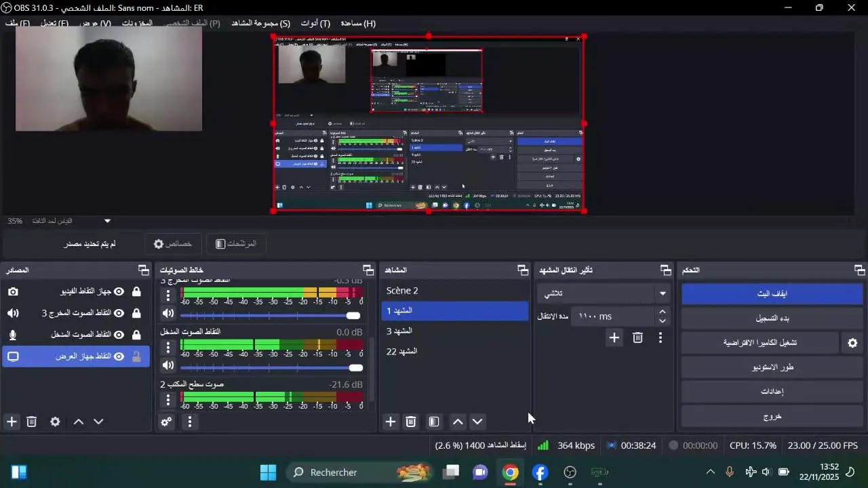Screen dimensions: 868x488
Task: Open scene filters icon in المشاهد toolbar
Action: pyautogui.click(x=434, y=422)
